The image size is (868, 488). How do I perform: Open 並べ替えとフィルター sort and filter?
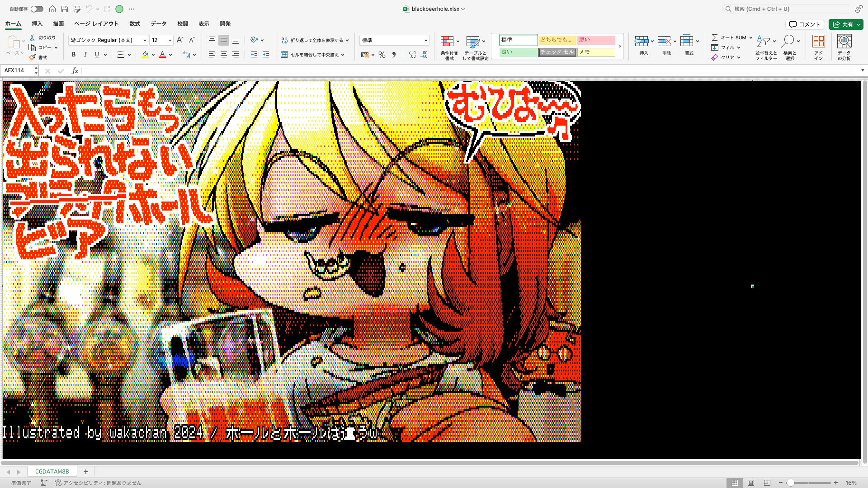pyautogui.click(x=766, y=47)
